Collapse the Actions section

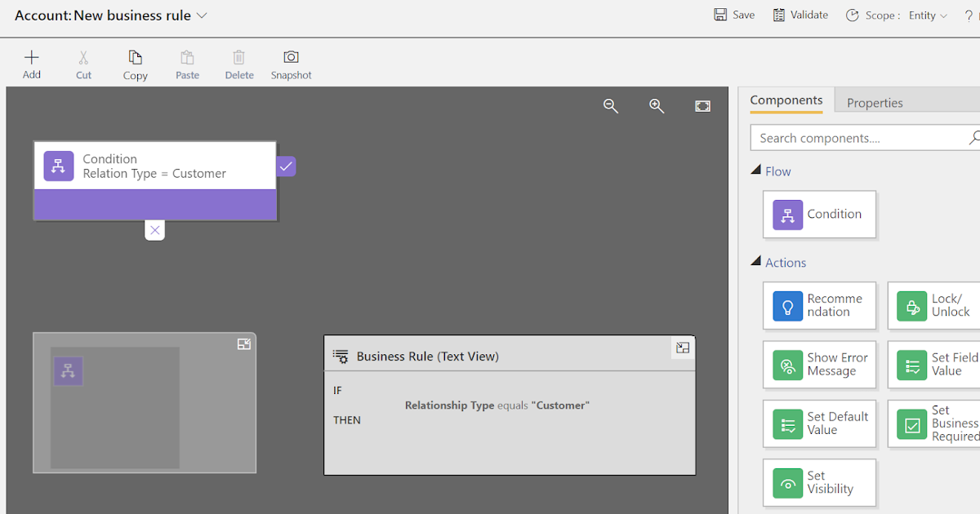point(755,262)
